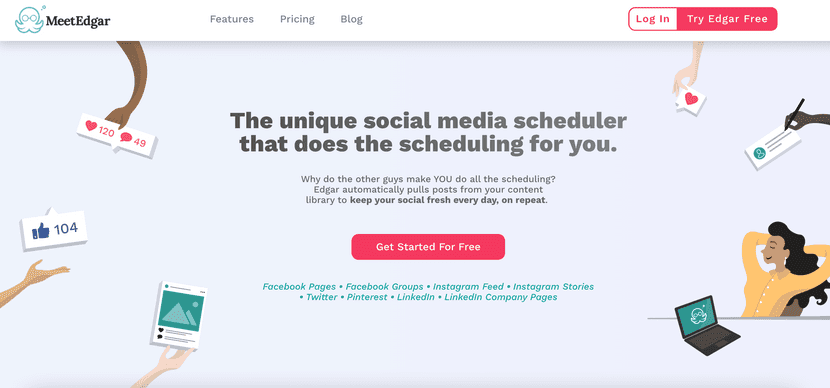Click the MeetEdgar octopus logo icon
The image size is (830, 388).
pos(30,20)
